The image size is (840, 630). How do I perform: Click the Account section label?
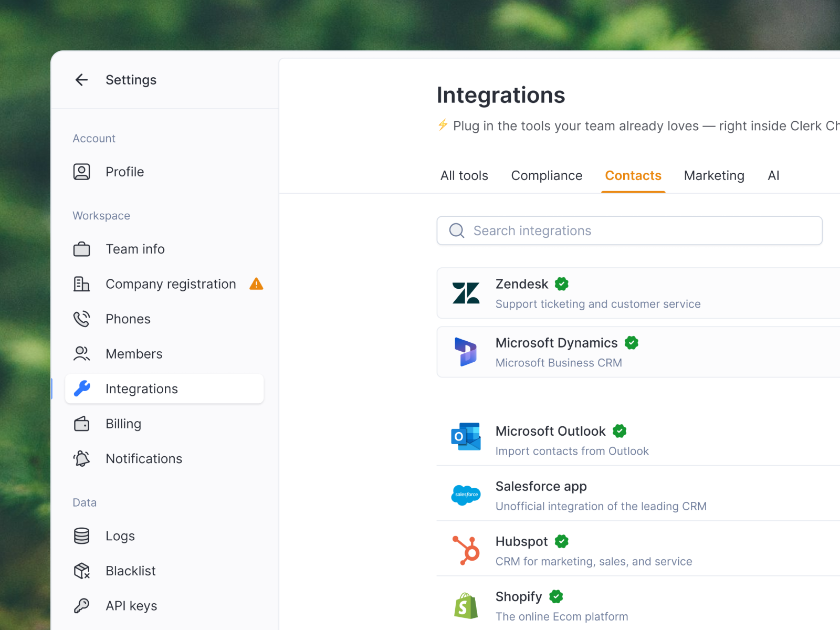(x=94, y=139)
